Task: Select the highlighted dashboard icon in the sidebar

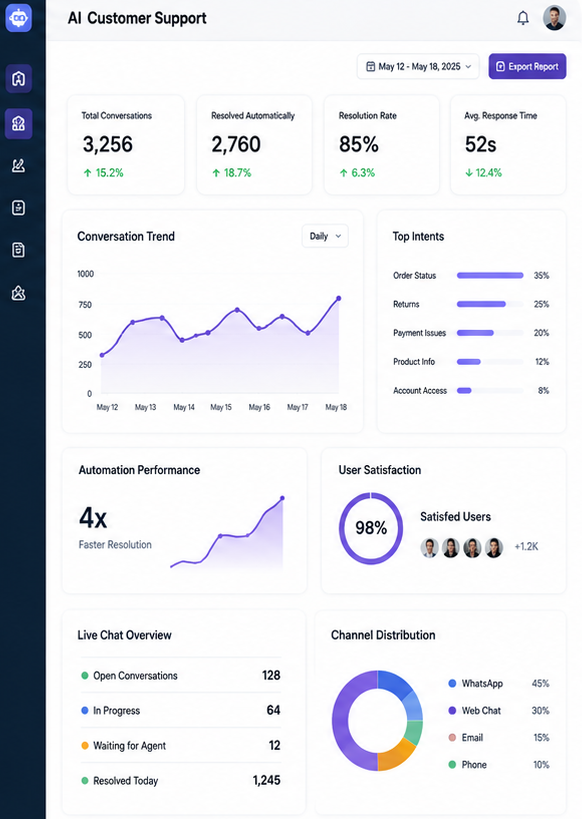Action: (x=19, y=124)
